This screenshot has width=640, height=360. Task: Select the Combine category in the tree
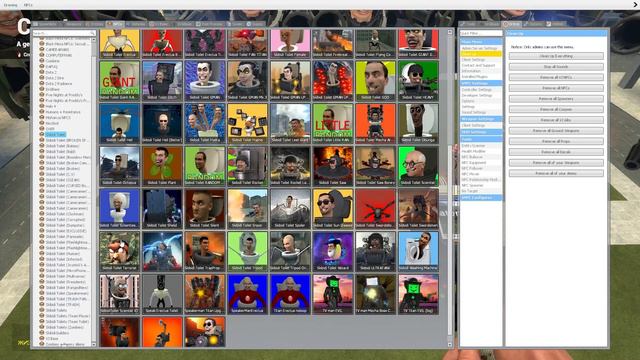[x=53, y=61]
